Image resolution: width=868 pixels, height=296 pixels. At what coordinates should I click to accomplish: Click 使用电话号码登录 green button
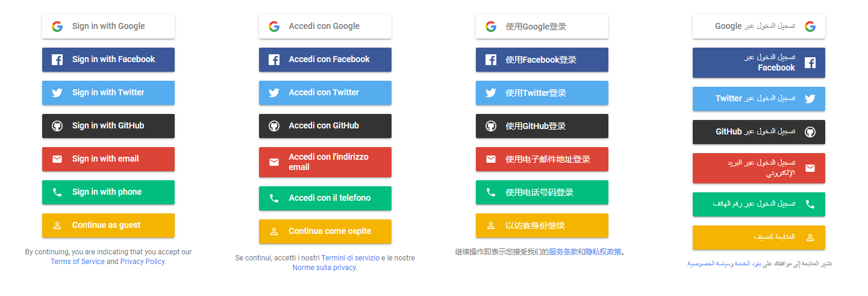[542, 192]
